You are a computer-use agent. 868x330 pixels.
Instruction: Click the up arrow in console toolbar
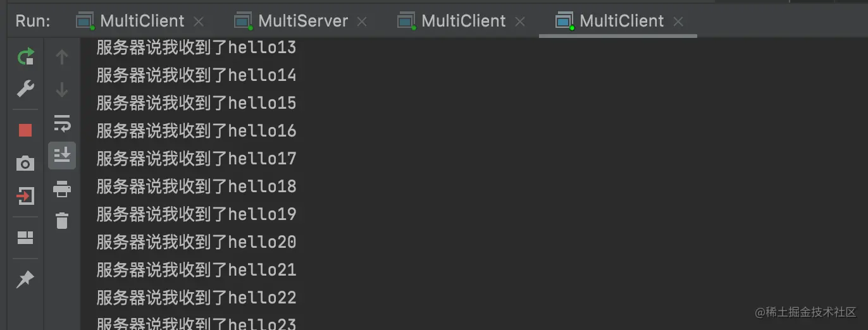pyautogui.click(x=62, y=58)
